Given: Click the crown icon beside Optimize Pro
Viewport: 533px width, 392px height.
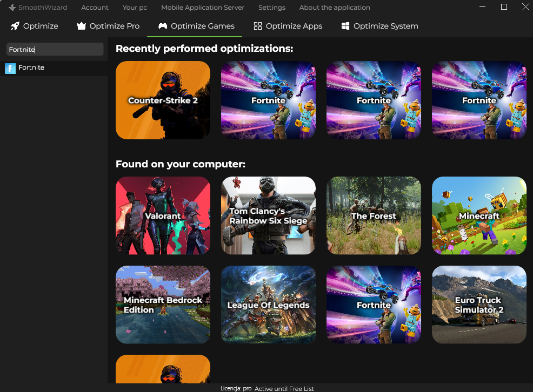Looking at the screenshot, I should [81, 26].
